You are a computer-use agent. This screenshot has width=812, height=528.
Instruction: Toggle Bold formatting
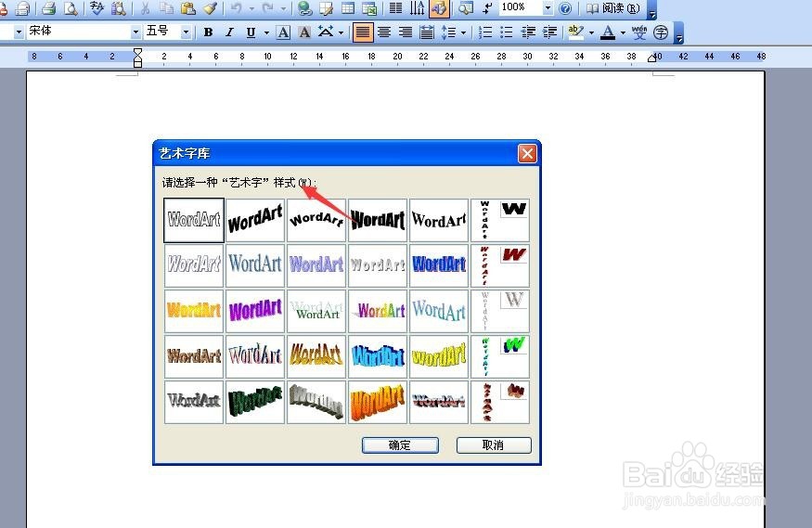[208, 32]
